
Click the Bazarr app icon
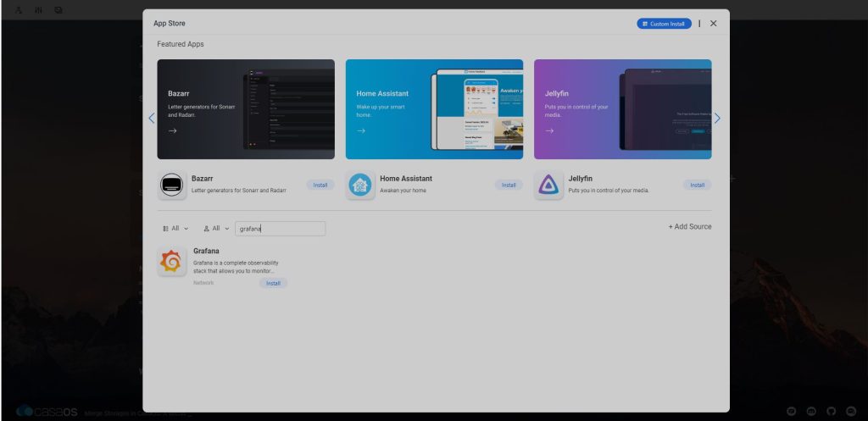(171, 185)
